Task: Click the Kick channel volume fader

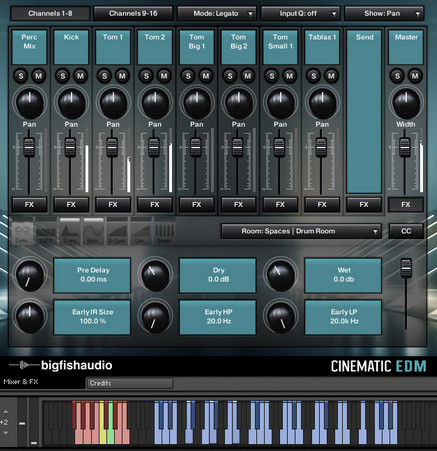Action: click(70, 147)
